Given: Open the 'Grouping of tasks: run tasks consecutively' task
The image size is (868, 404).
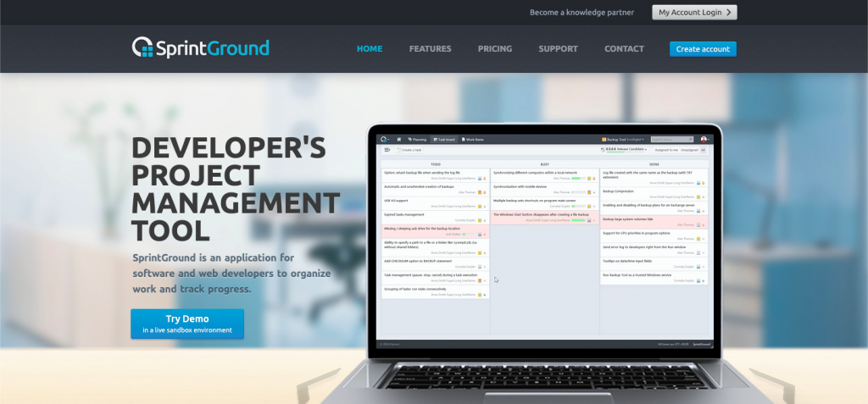Looking at the screenshot, I should coord(436,291).
